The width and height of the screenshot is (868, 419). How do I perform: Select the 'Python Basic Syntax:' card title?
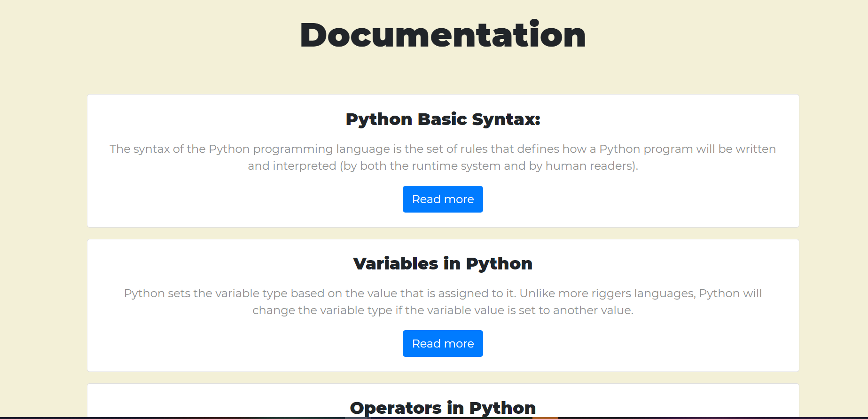click(x=443, y=119)
